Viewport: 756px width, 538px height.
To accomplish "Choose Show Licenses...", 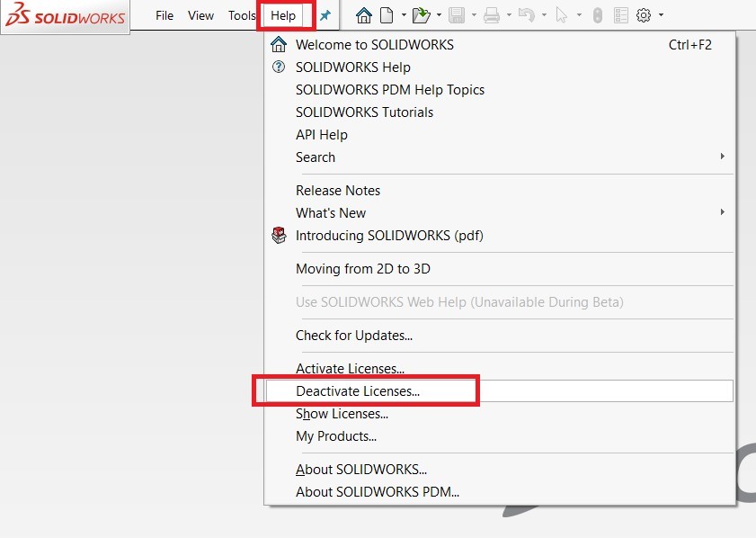I will pos(500,414).
